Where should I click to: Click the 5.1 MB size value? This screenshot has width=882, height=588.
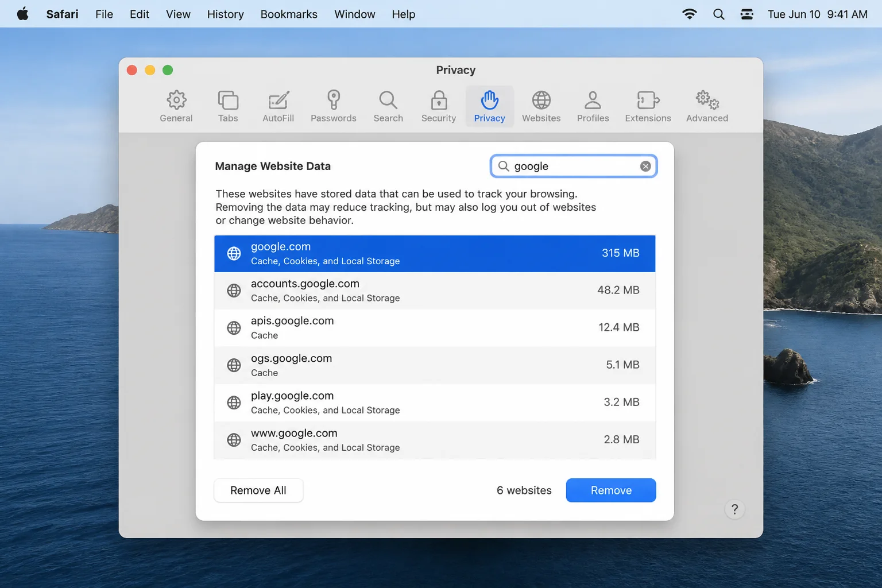(622, 365)
